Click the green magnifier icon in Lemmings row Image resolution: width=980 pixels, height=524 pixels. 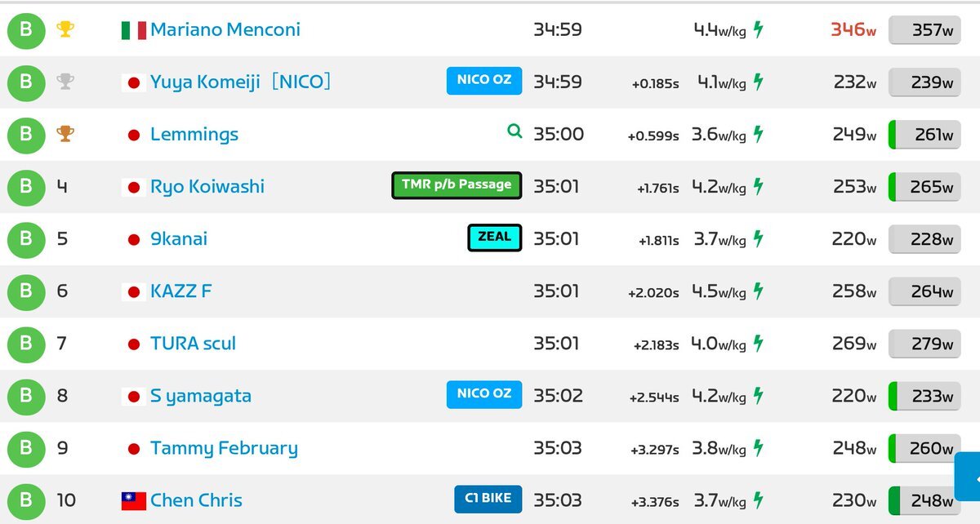[x=514, y=131]
